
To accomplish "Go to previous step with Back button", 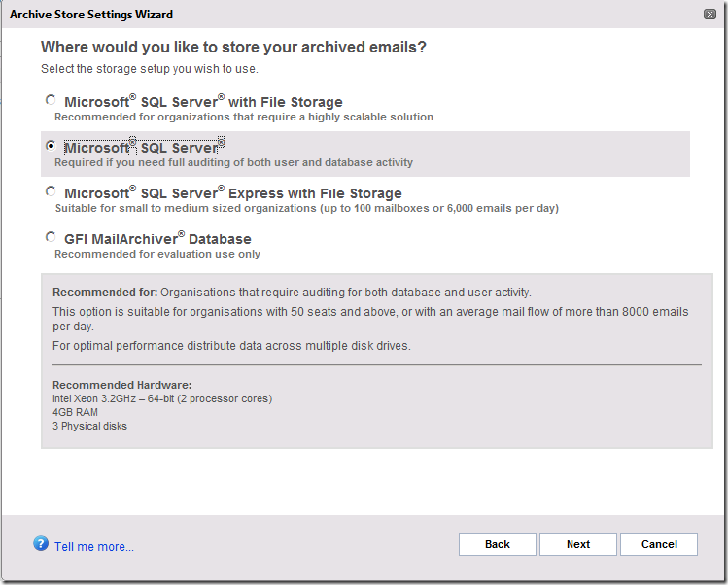I will pos(498,544).
